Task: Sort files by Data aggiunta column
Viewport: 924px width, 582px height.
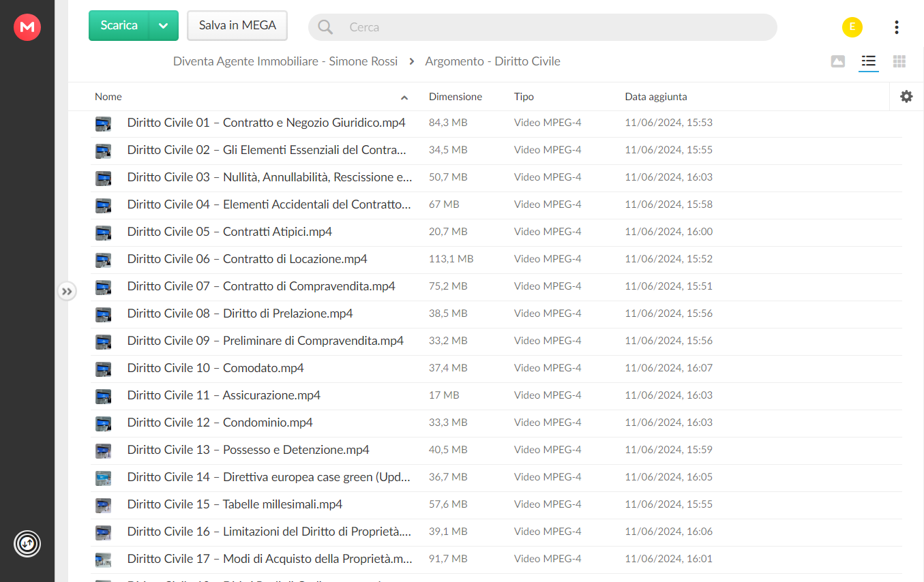Action: tap(656, 97)
